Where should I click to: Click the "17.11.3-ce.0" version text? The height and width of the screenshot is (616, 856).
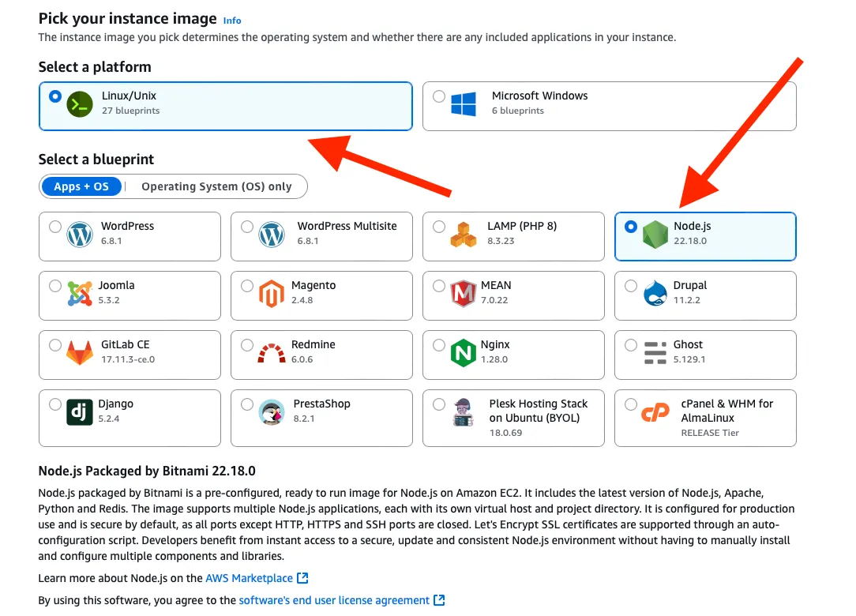click(128, 359)
